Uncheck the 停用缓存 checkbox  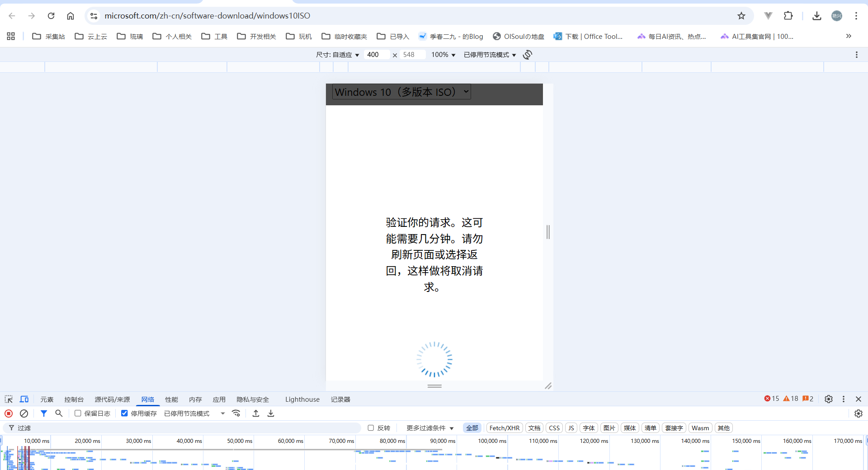[x=124, y=414]
